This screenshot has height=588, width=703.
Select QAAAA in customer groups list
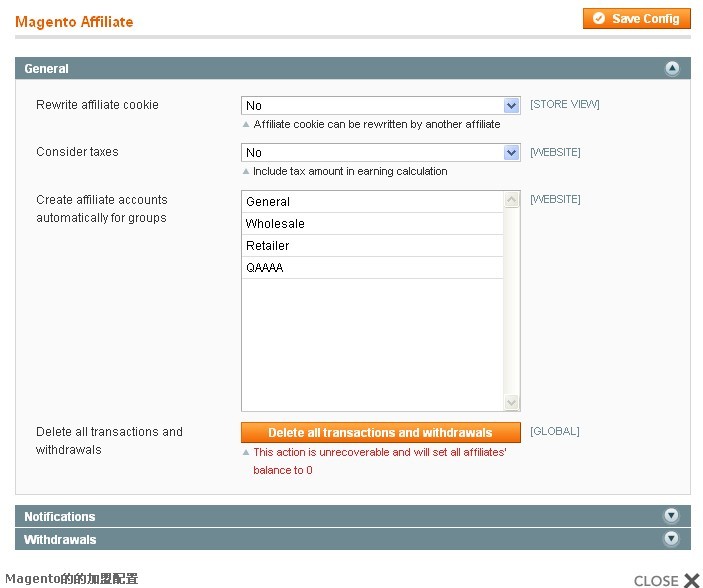pos(372,268)
